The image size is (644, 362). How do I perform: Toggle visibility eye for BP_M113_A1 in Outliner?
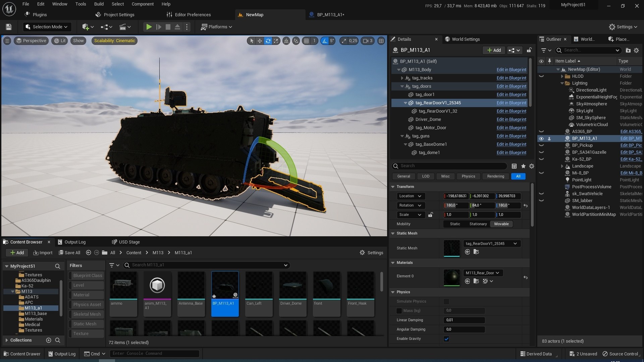(541, 138)
